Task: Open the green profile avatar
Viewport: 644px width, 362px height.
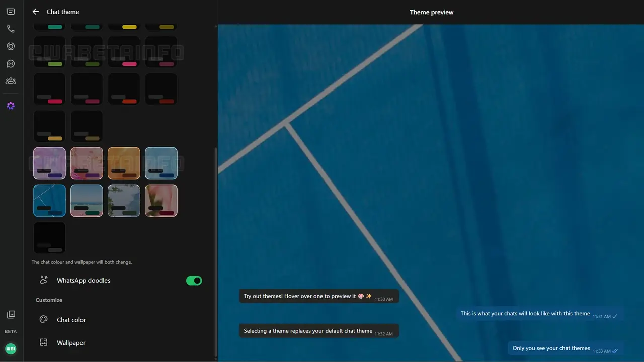Action: (11, 349)
